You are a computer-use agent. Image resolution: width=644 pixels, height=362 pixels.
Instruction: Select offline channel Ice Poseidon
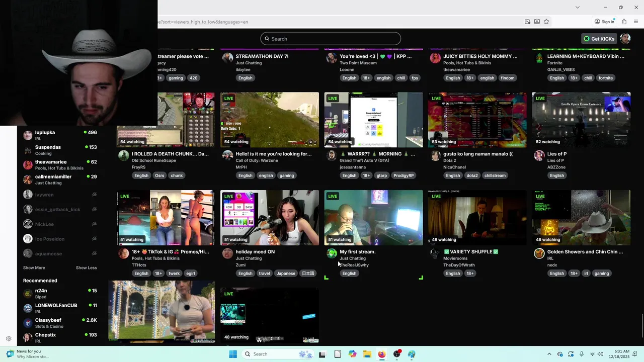(60, 239)
